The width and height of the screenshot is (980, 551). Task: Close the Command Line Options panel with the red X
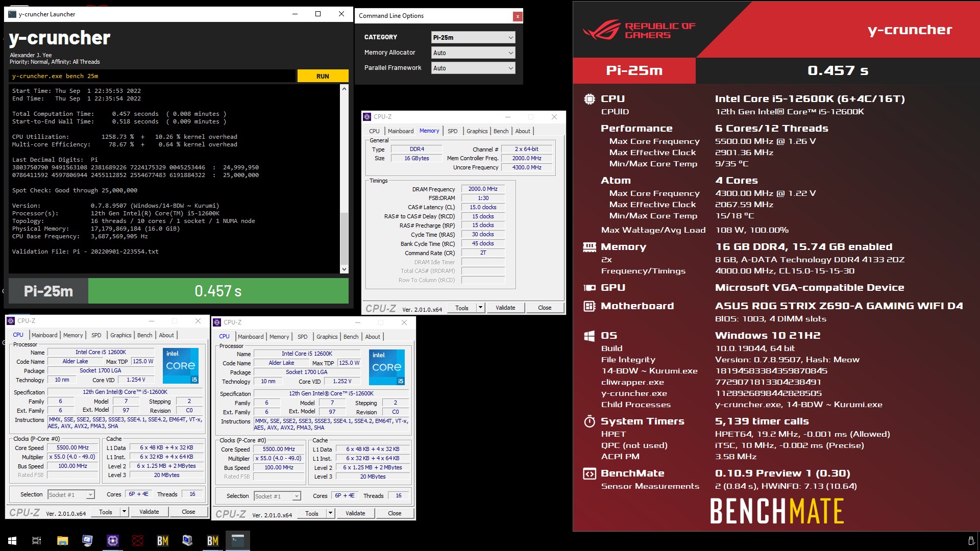coord(518,16)
